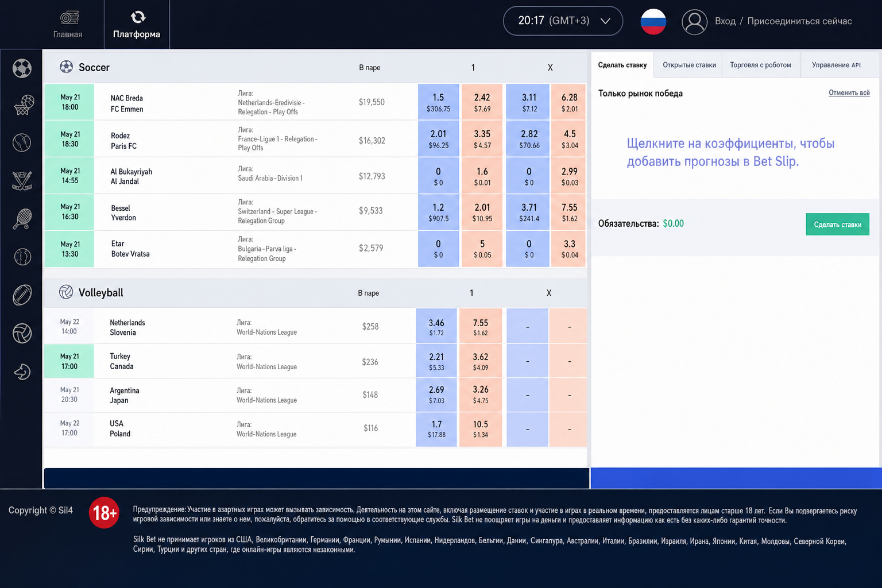Select the American football sidebar icon
Image resolution: width=882 pixels, height=588 pixels.
(x=22, y=295)
